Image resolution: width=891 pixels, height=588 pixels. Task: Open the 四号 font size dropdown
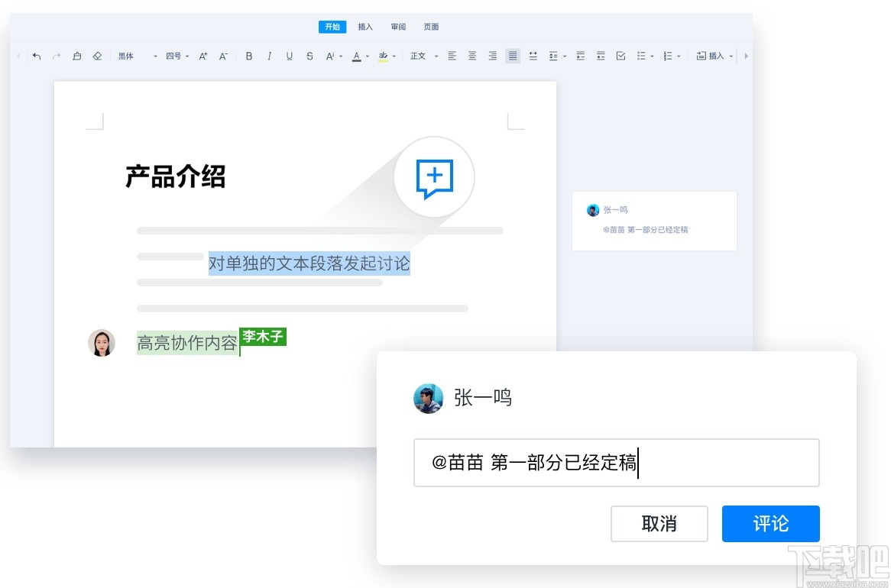pyautogui.click(x=174, y=55)
